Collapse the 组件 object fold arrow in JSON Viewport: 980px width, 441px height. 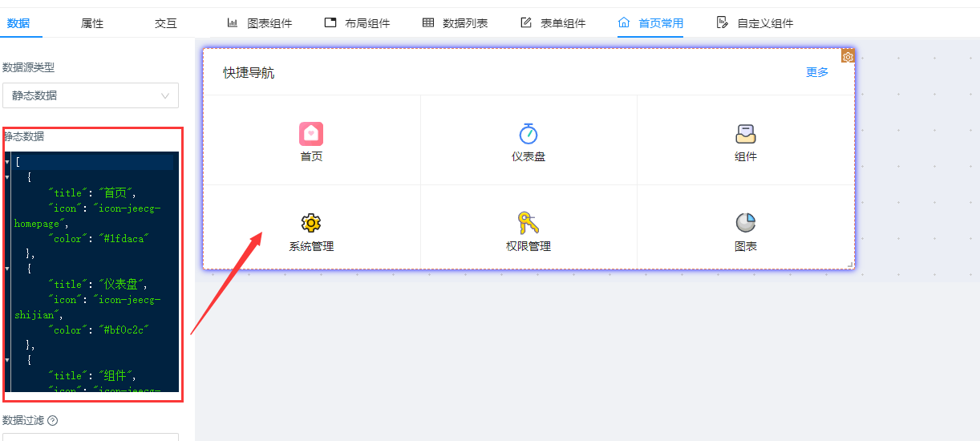[x=8, y=360]
